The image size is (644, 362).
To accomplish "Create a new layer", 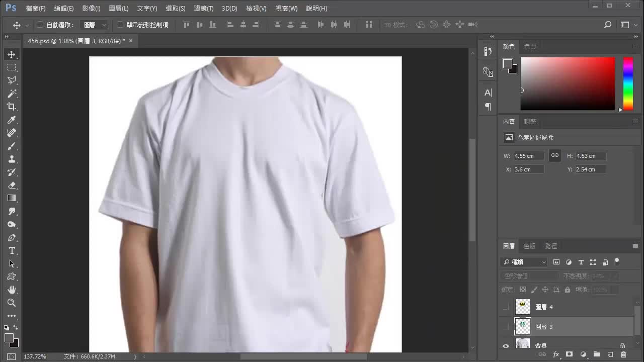I will (610, 354).
